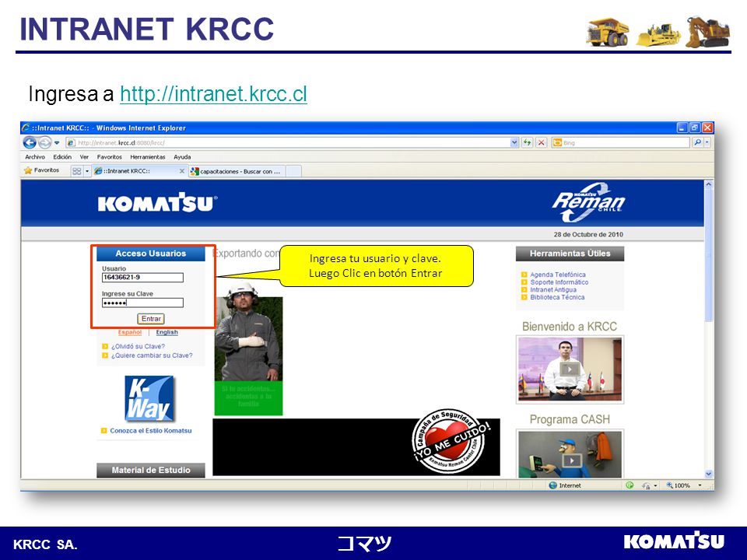Click ¿Quiere cambiar su Clave? link
Image resolution: width=747 pixels, height=560 pixels.
coord(152,355)
